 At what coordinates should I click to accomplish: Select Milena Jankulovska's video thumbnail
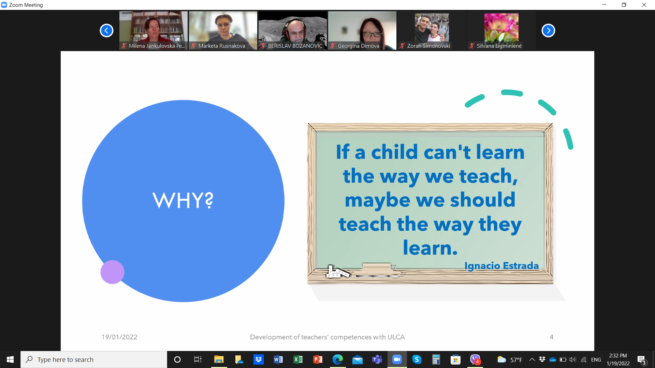pos(153,30)
